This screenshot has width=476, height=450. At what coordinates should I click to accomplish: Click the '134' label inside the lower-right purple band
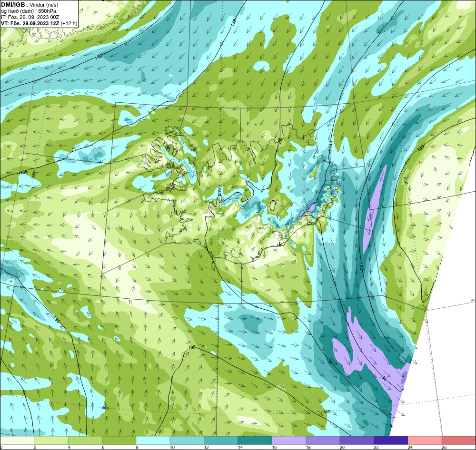(383, 378)
